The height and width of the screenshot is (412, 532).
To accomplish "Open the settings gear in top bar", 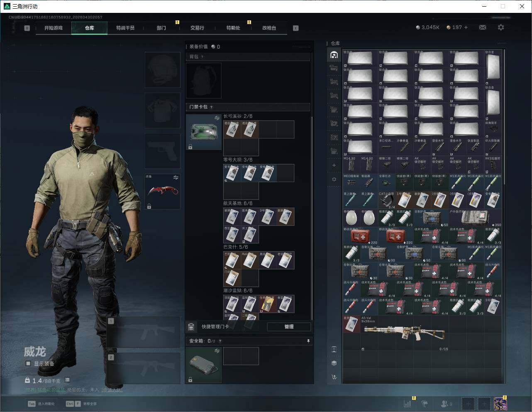I will tap(501, 27).
